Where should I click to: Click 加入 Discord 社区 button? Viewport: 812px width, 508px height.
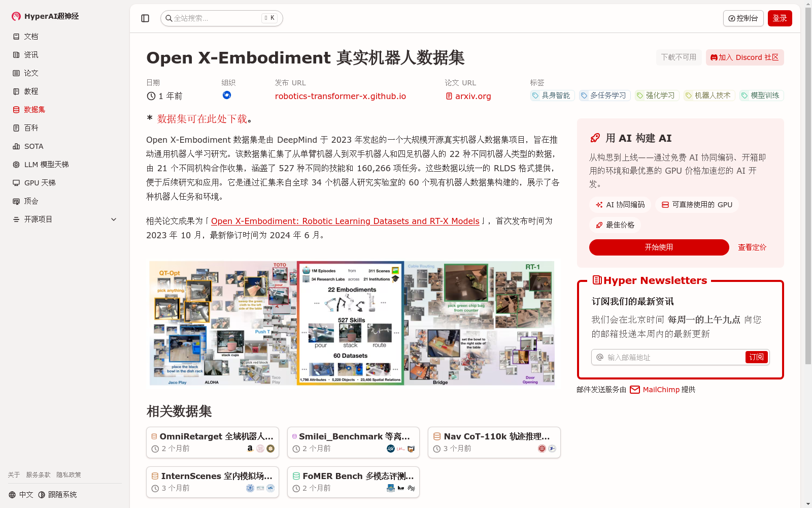[x=745, y=57]
